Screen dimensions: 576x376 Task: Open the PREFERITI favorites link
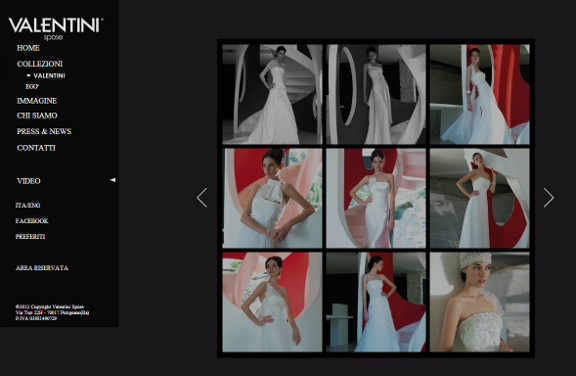click(30, 237)
